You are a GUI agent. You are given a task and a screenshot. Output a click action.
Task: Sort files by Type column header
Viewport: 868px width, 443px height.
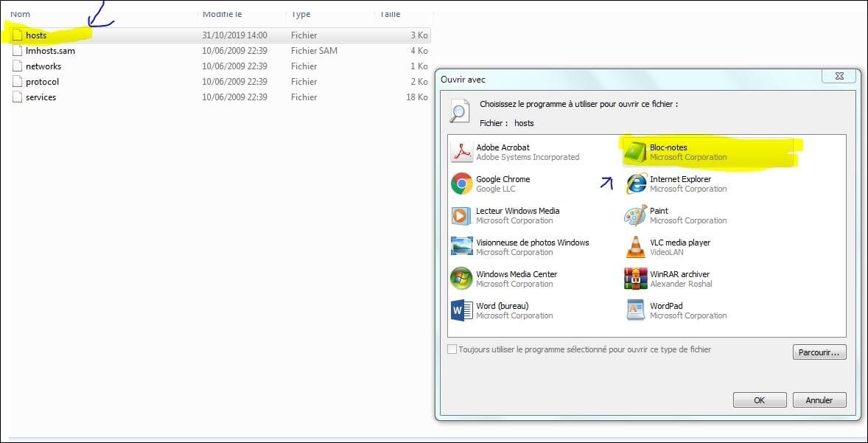point(301,14)
